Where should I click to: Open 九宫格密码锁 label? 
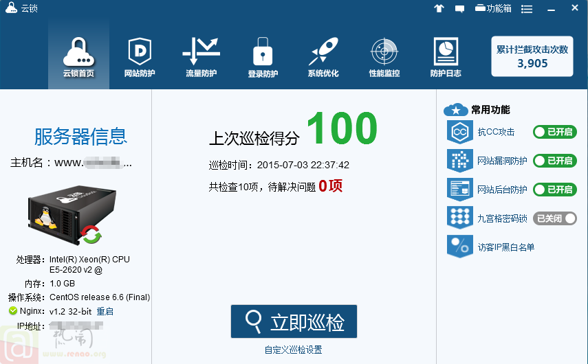coord(502,218)
